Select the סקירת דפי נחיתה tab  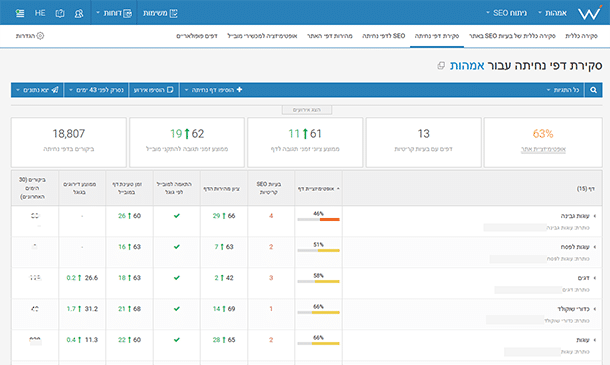pos(436,36)
